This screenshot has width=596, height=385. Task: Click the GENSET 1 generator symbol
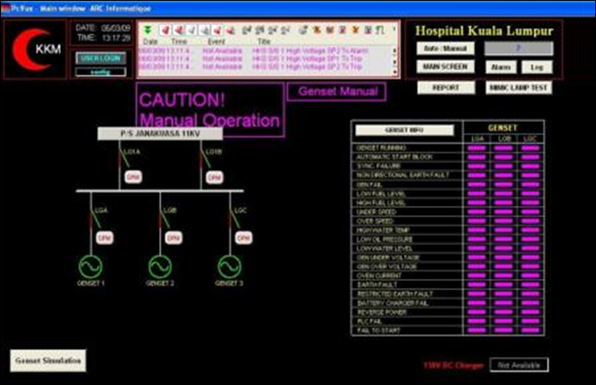coord(90,267)
